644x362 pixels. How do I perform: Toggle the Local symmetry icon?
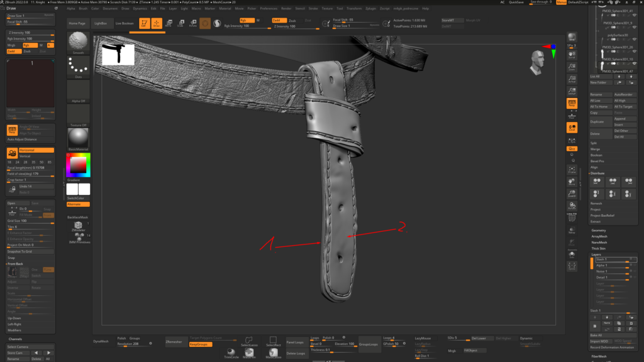coord(572,128)
